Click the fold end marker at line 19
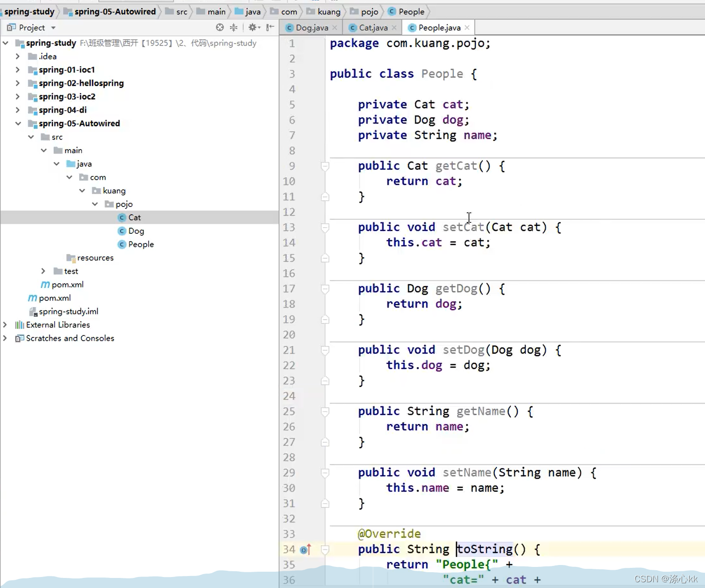 point(325,319)
